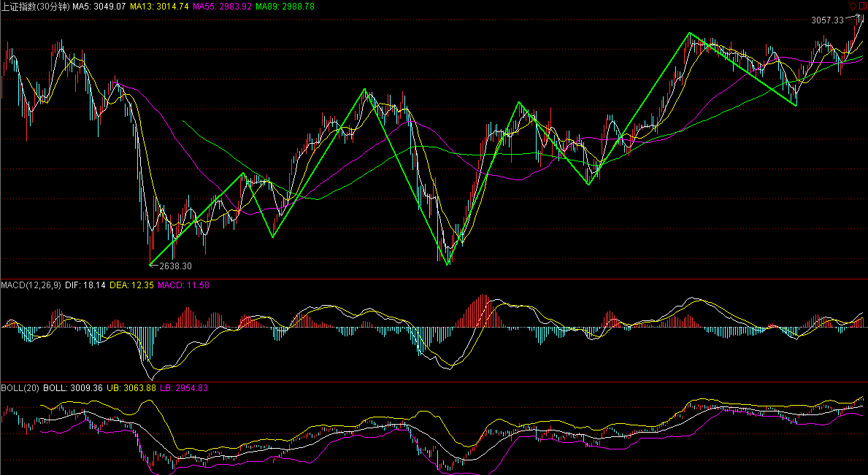Click the BOLL: 3009.36 value label
Screen dimensions: 868x475
pos(73,388)
